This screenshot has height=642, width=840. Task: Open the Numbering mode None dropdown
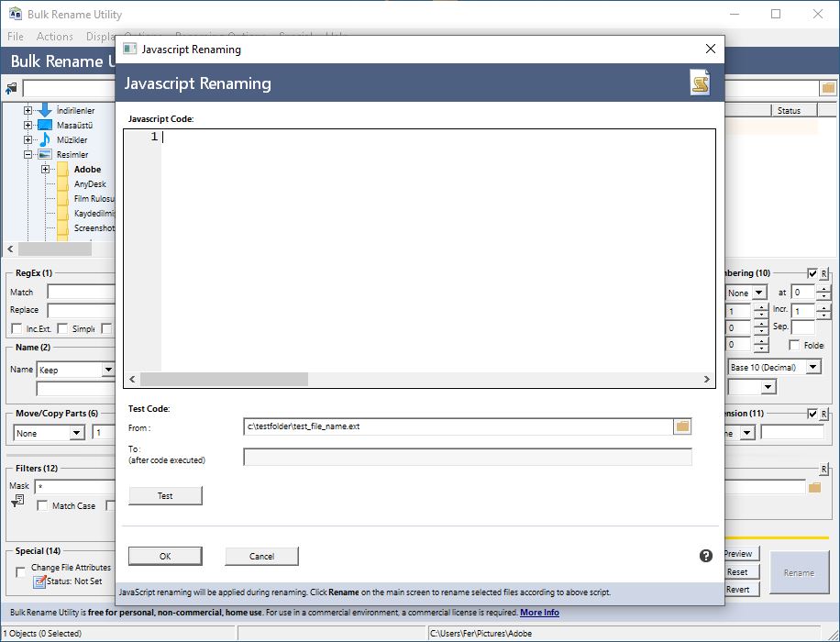[759, 293]
